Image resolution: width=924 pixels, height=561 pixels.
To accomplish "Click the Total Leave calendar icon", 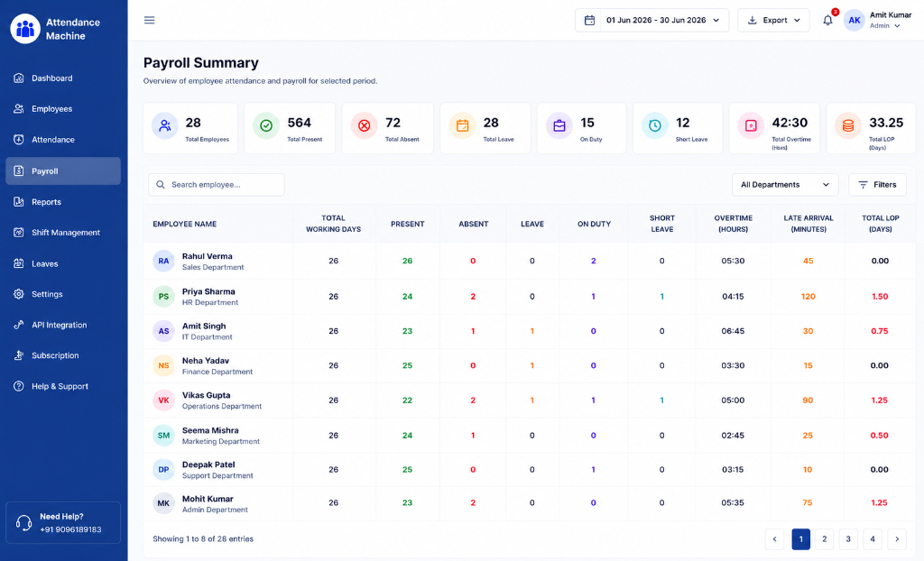I will (463, 125).
